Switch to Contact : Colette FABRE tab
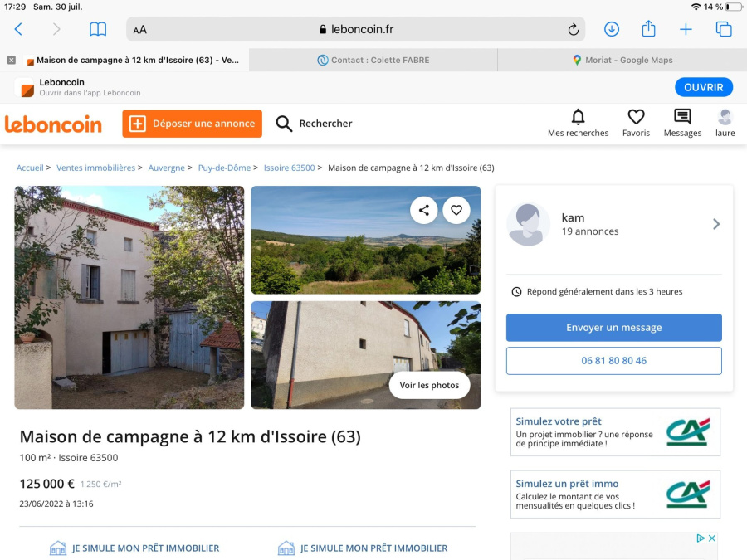Screen dimensions: 747x560 tap(373, 60)
